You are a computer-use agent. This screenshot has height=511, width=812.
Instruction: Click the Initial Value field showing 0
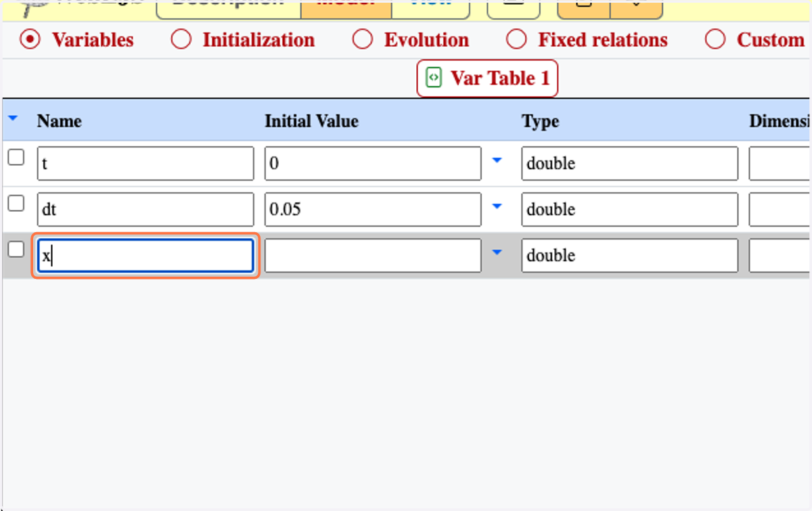pyautogui.click(x=373, y=164)
